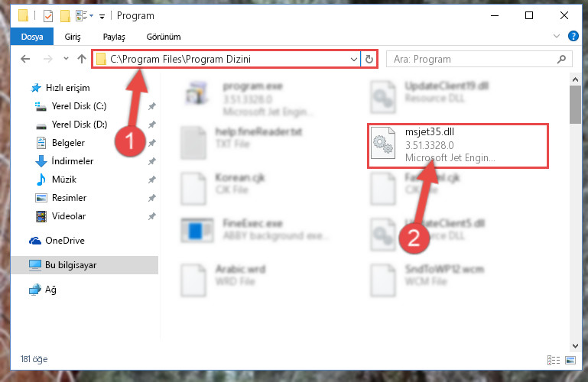Open the Dosya menu tab
588x382 pixels.
click(x=32, y=37)
